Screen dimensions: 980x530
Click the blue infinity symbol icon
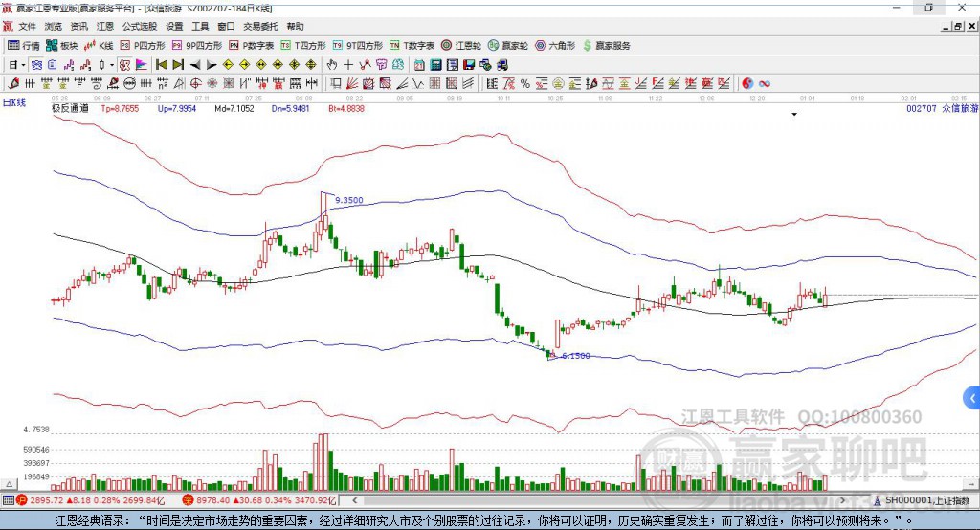(765, 83)
